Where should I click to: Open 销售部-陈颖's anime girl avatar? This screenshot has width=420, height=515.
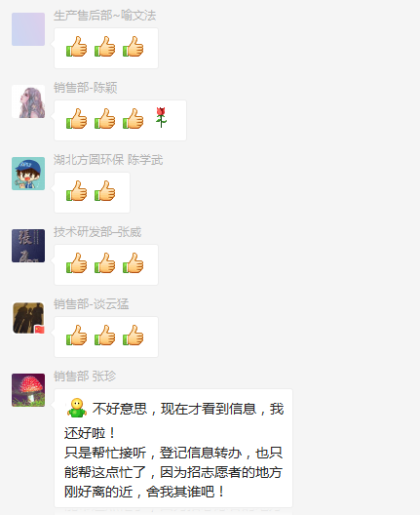28,101
